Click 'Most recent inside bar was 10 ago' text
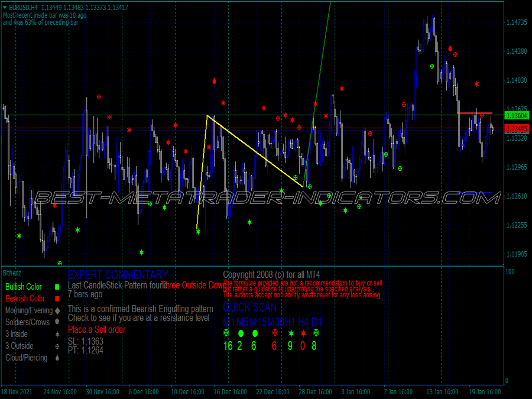 click(x=45, y=15)
